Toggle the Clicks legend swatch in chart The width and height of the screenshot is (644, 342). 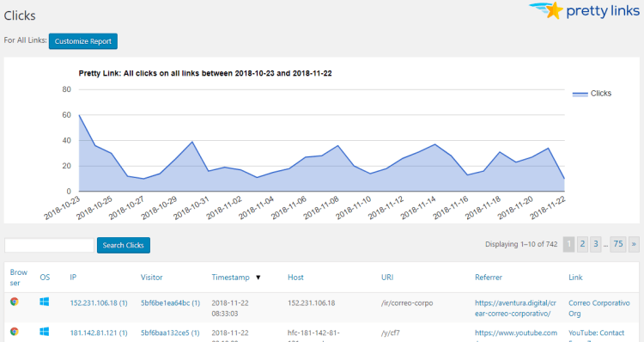pyautogui.click(x=580, y=95)
